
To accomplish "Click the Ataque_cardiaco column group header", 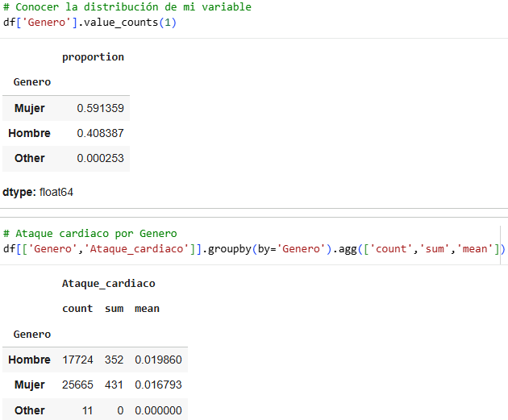I will [109, 284].
